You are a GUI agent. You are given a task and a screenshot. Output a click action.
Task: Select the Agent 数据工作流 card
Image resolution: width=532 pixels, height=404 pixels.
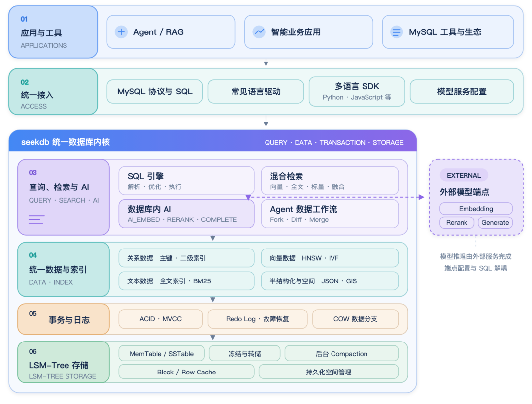(330, 214)
